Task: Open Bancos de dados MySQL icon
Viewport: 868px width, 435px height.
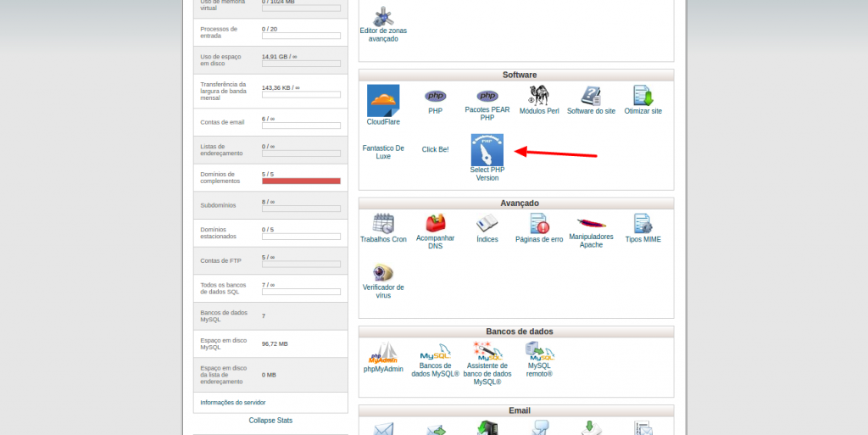Action: (435, 352)
